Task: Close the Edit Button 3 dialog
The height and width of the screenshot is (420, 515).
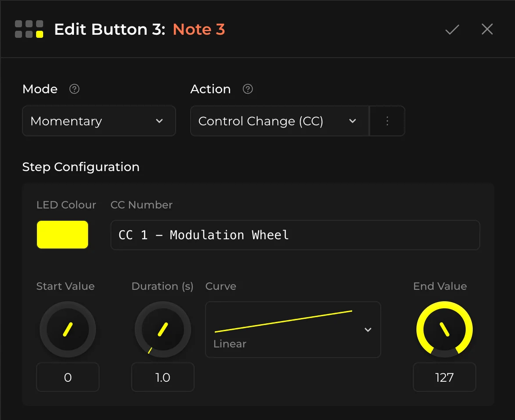Action: pyautogui.click(x=487, y=29)
